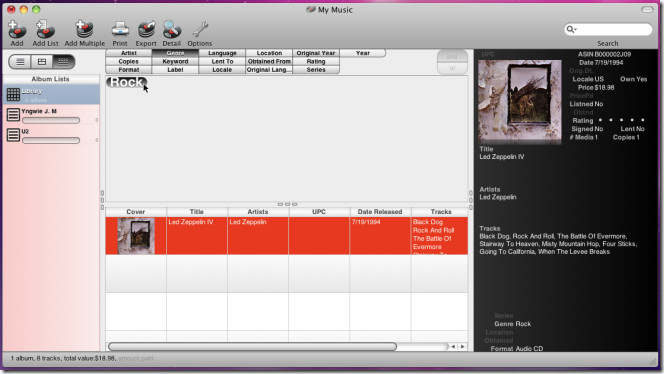Viewport: 664px width, 374px height.
Task: Sort by the Artists column header
Action: (258, 212)
